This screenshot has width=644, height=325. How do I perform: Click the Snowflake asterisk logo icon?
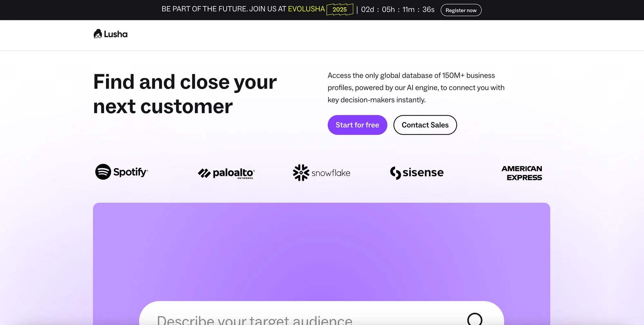pyautogui.click(x=301, y=173)
